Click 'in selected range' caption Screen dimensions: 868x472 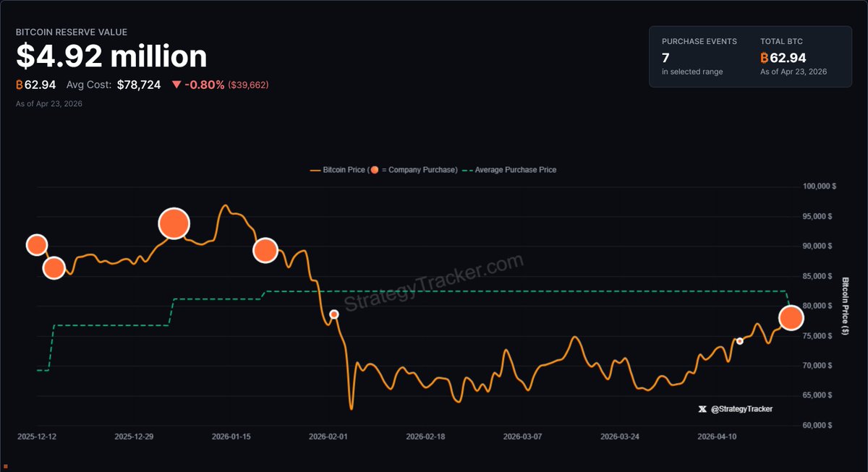click(x=692, y=72)
